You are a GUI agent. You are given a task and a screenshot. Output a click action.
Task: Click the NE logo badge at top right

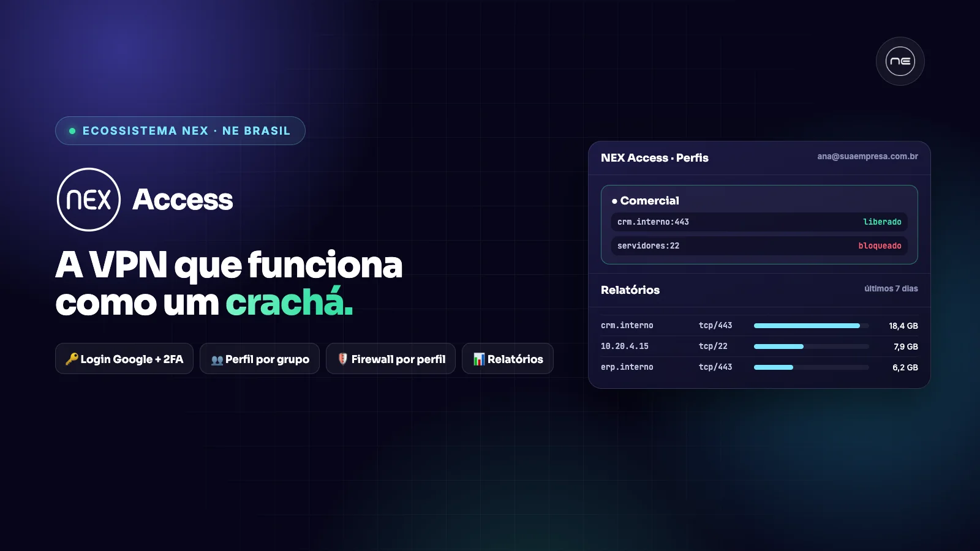900,61
